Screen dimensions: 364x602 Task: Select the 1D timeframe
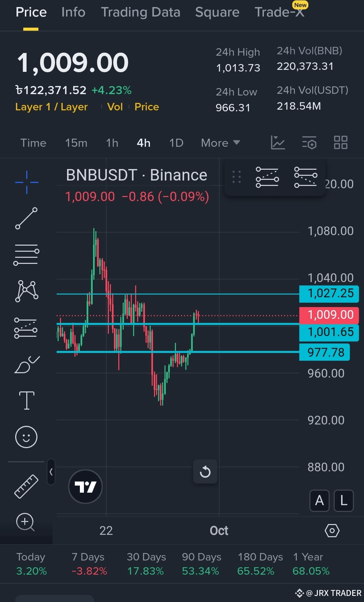point(176,143)
